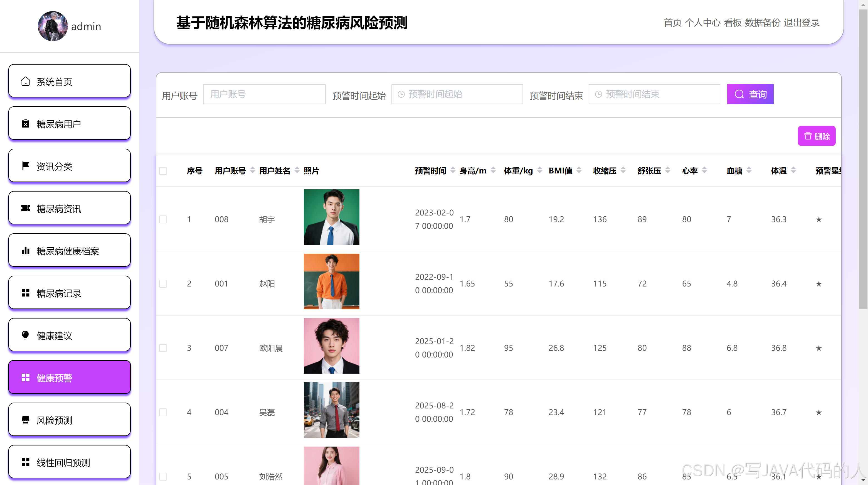868x485 pixels.
Task: Open 看板 in top navigation
Action: tap(733, 23)
